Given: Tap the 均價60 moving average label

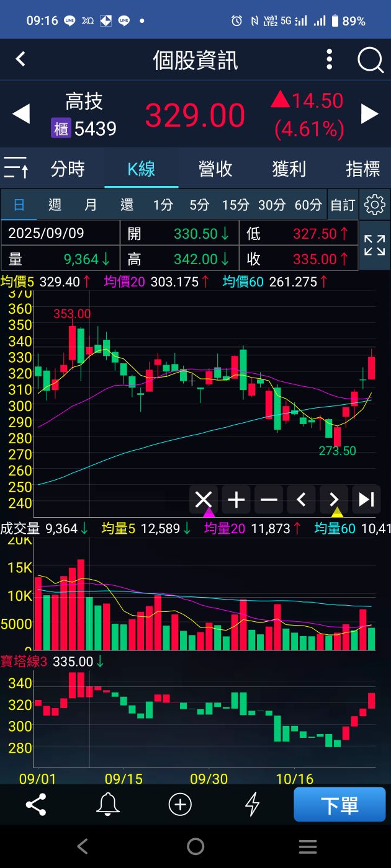Looking at the screenshot, I should tap(243, 282).
